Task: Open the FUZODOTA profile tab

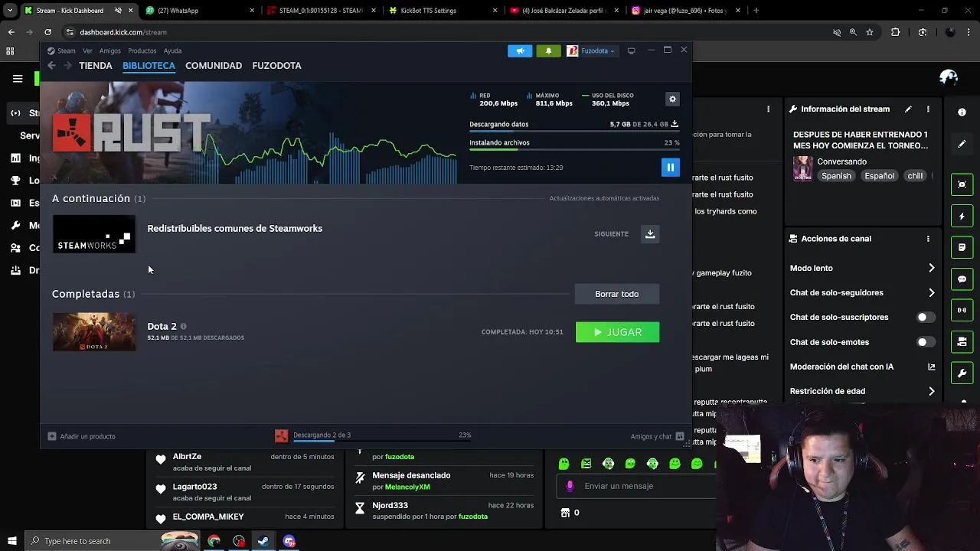Action: (x=276, y=66)
